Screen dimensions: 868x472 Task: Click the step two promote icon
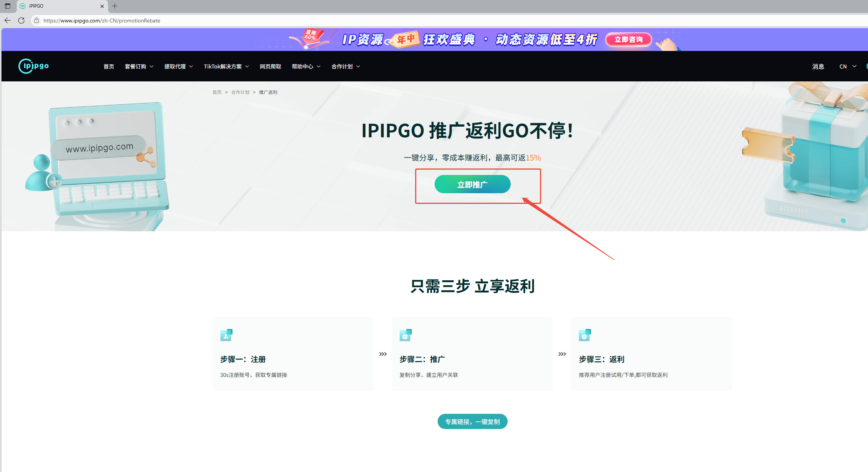click(406, 335)
